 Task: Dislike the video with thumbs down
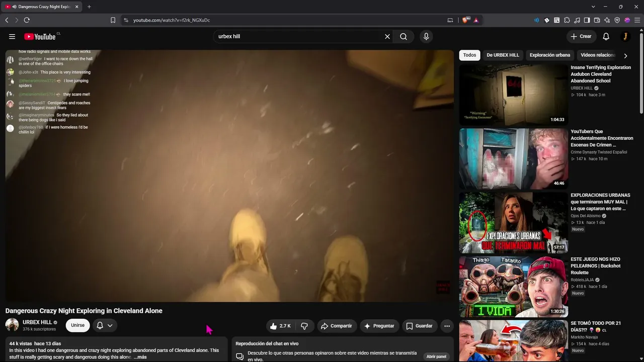(x=304, y=326)
